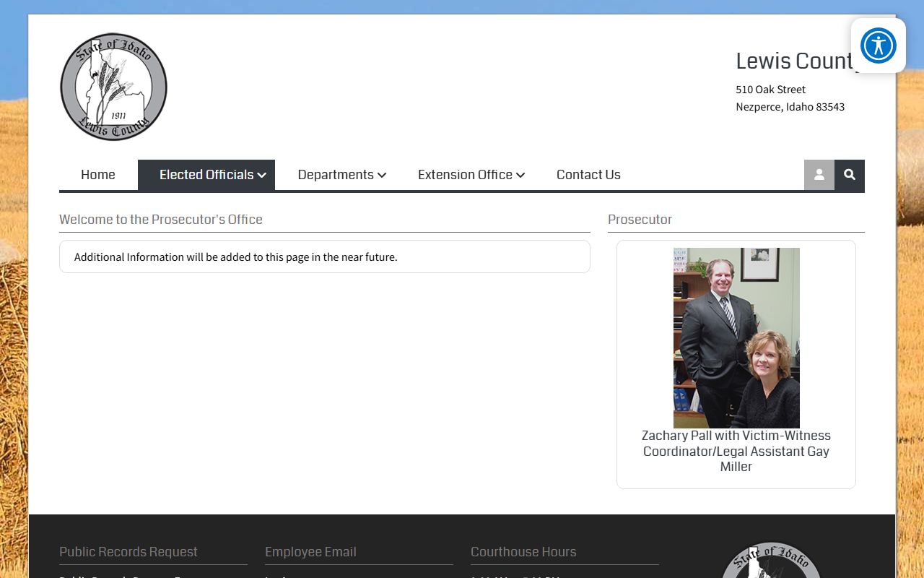
Task: Expand the Extension Office dropdown chevron
Action: tap(520, 176)
